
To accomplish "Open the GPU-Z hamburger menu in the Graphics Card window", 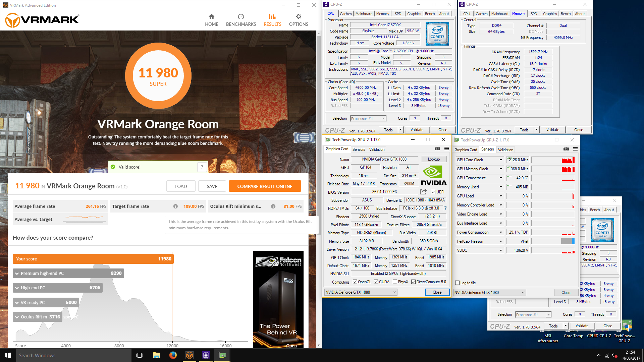I will 446,149.
